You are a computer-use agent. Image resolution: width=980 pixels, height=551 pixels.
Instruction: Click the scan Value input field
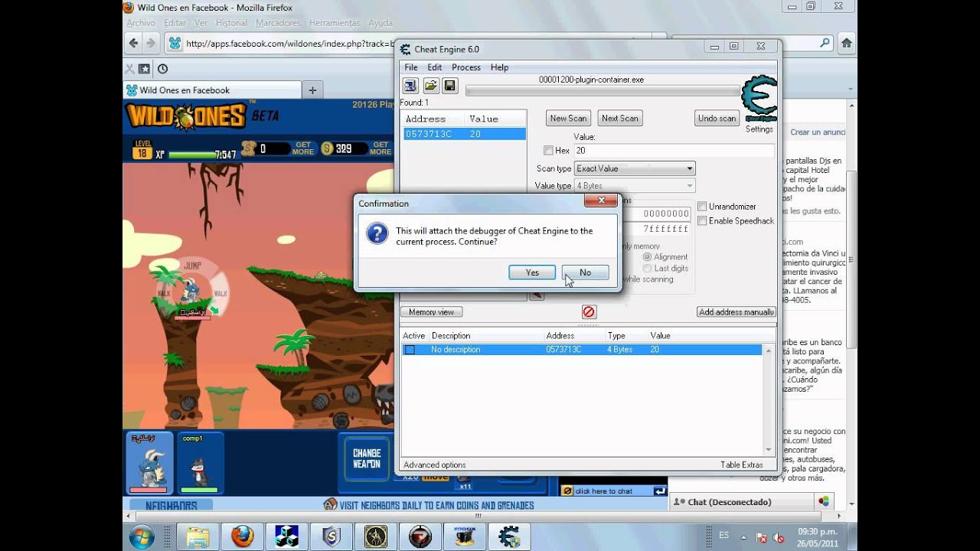[675, 151]
